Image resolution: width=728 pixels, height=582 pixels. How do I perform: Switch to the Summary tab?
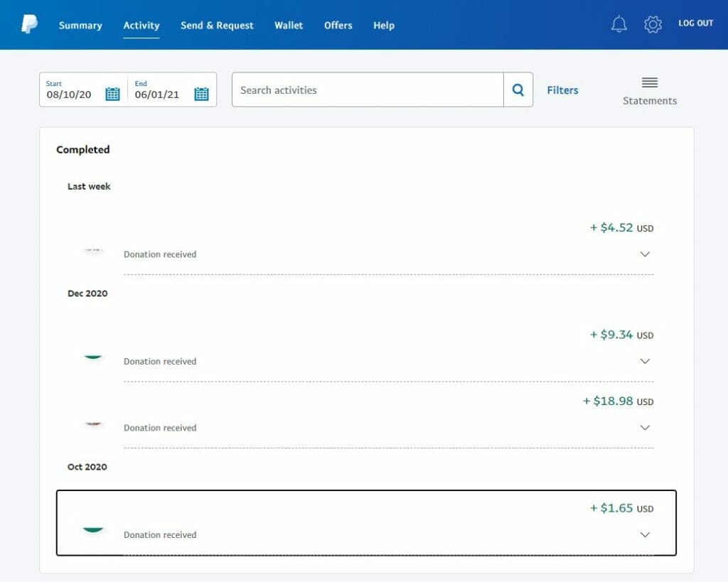point(80,26)
